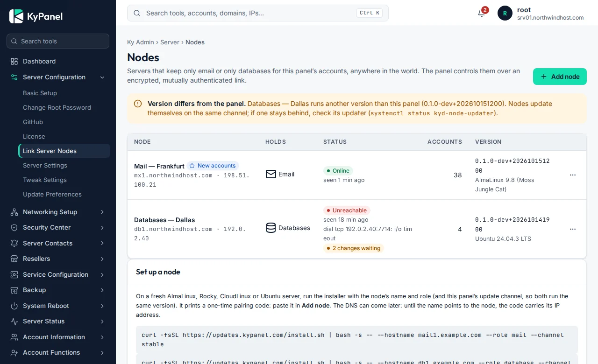The height and width of the screenshot is (364, 598).
Task: Click the Security Center shield icon
Action: (x=14, y=228)
